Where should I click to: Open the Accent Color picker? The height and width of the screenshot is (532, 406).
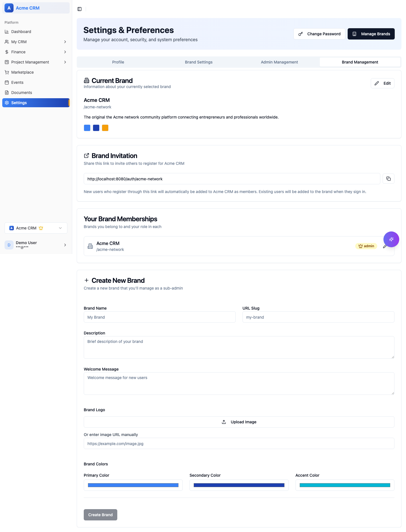pyautogui.click(x=345, y=485)
